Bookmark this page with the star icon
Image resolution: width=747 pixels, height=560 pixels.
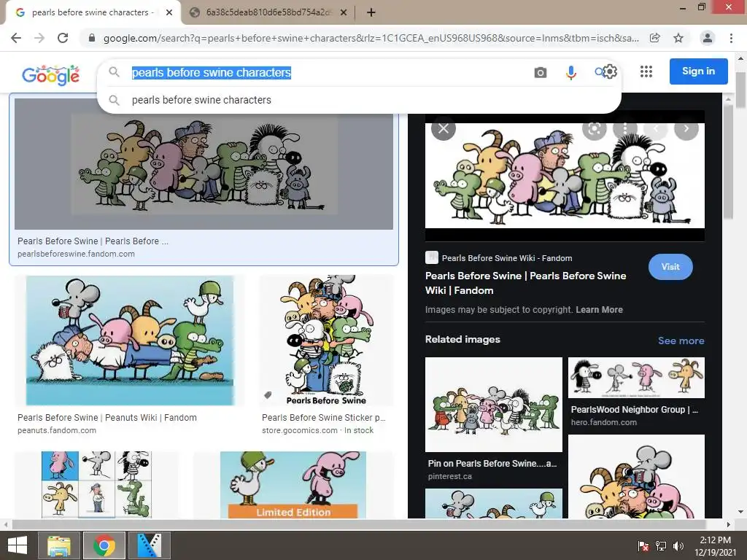(678, 38)
